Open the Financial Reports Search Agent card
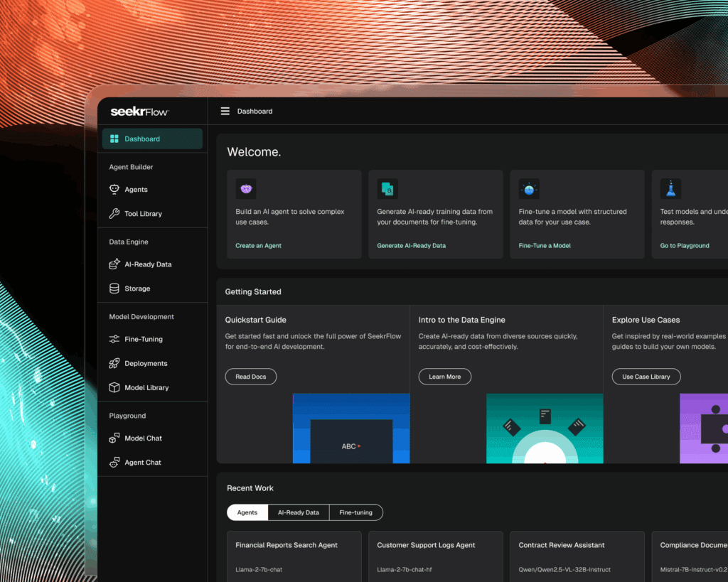The image size is (728, 582). coord(294,556)
